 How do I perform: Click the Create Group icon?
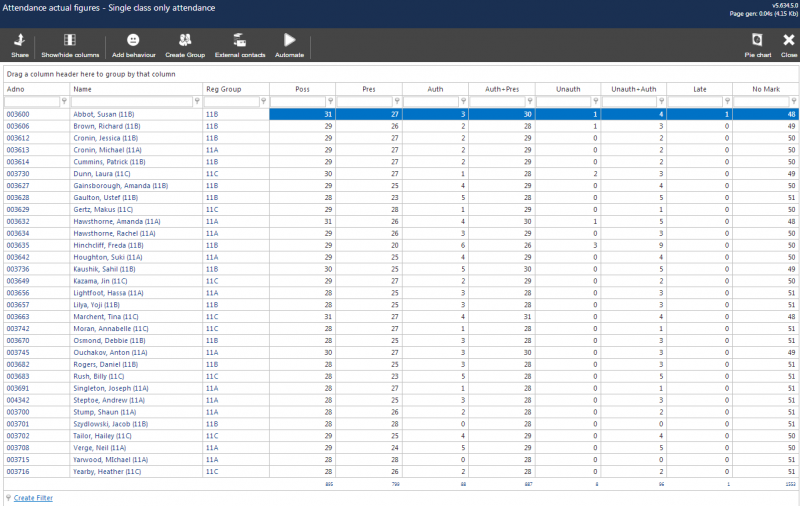185,40
